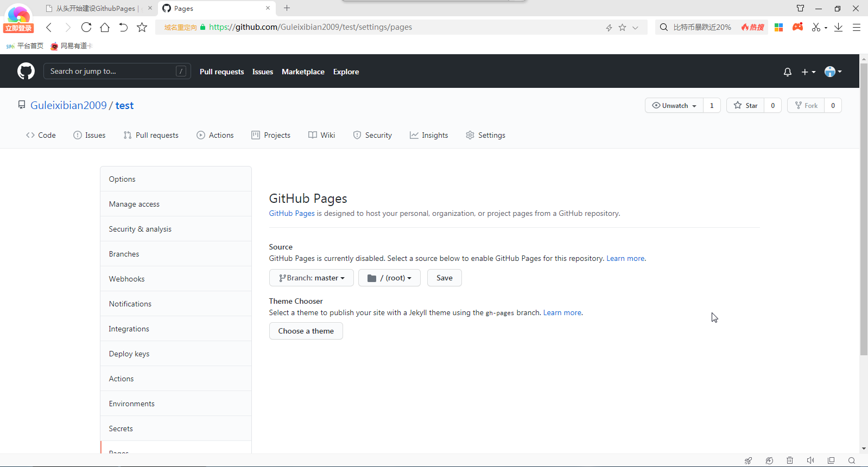
Task: Go to browser home icon
Action: coord(105,27)
